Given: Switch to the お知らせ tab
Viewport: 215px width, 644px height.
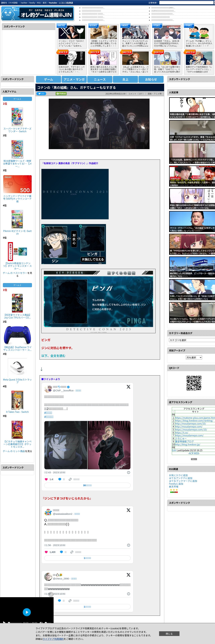Looking at the screenshot, I should click(151, 79).
